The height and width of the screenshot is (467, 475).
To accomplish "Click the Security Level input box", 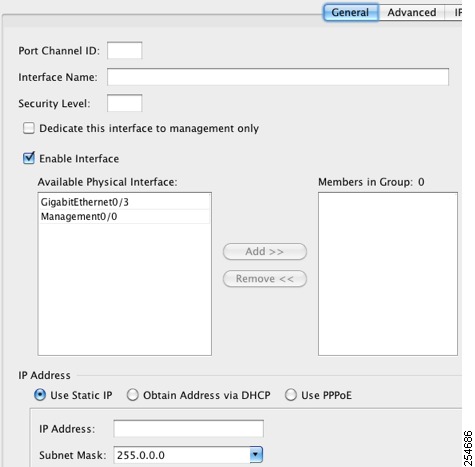I will tap(125, 103).
